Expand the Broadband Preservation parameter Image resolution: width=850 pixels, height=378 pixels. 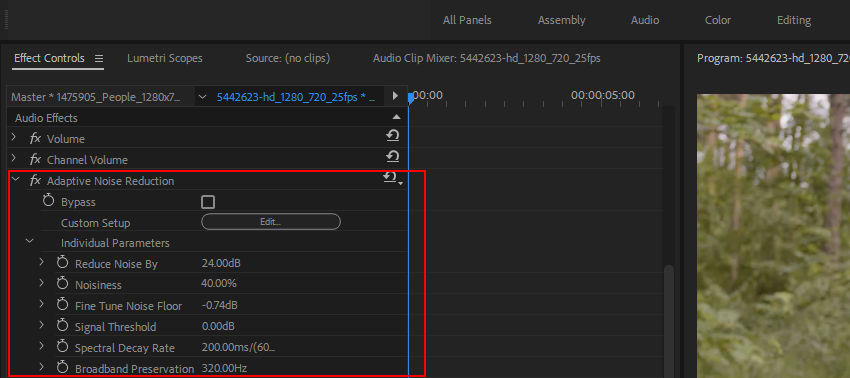(41, 367)
